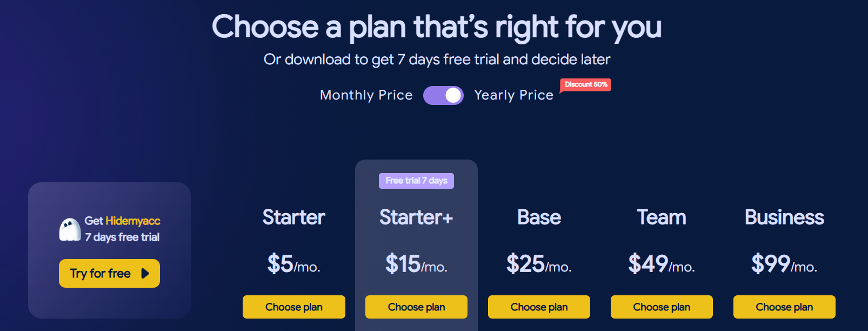Choose the Team plan
868x331 pixels.
662,307
